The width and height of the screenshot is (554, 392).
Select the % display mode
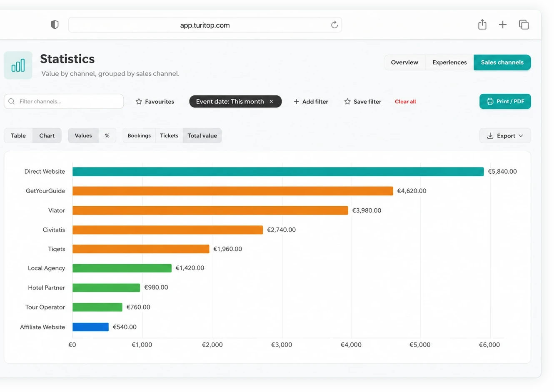click(x=107, y=136)
